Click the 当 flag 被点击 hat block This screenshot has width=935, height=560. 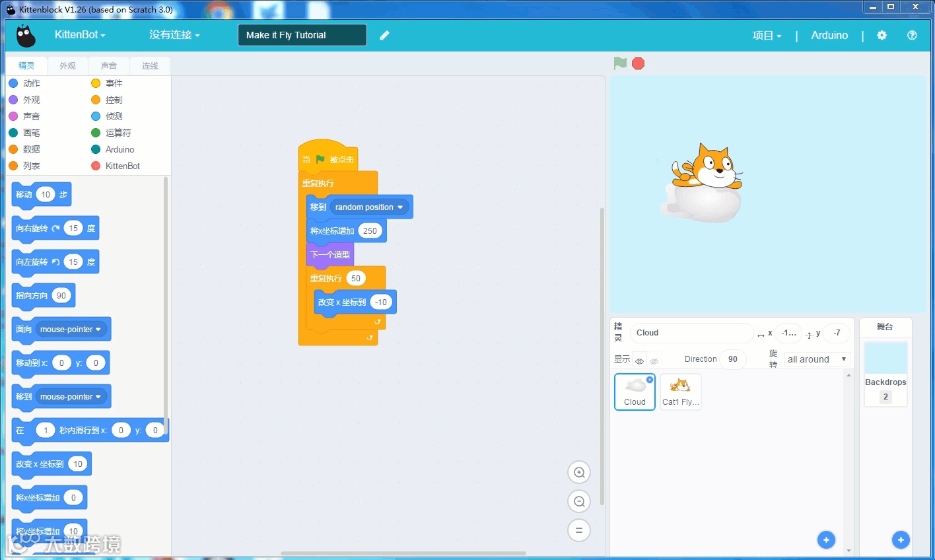tap(328, 156)
